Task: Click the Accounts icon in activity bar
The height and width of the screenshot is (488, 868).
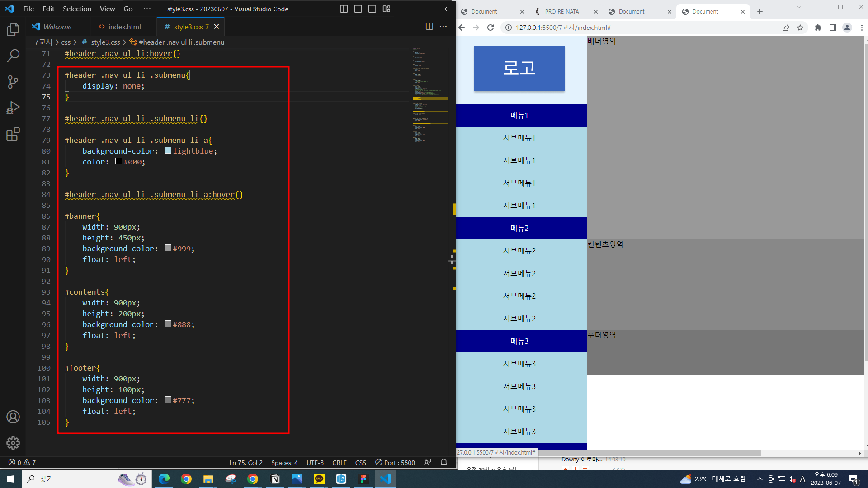Action: [x=13, y=417]
